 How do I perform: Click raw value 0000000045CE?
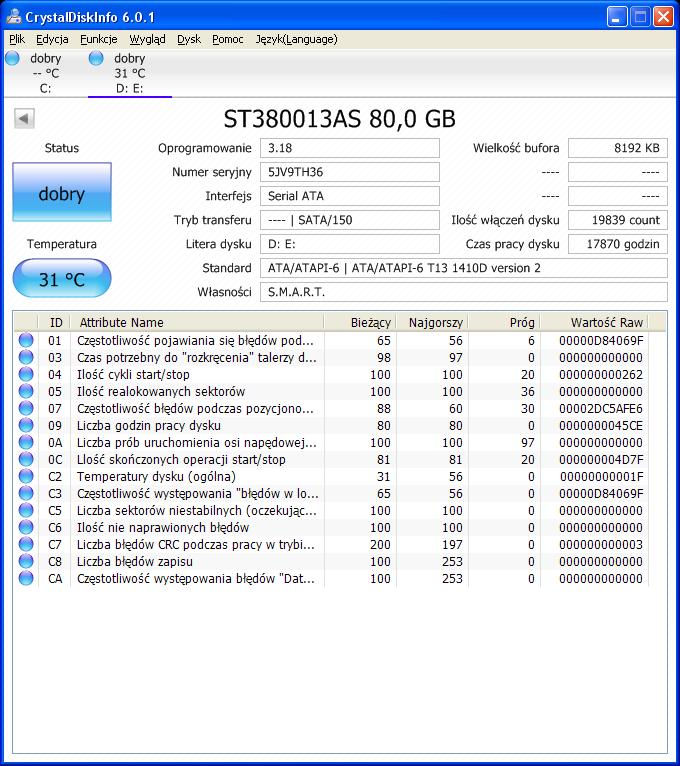point(601,426)
